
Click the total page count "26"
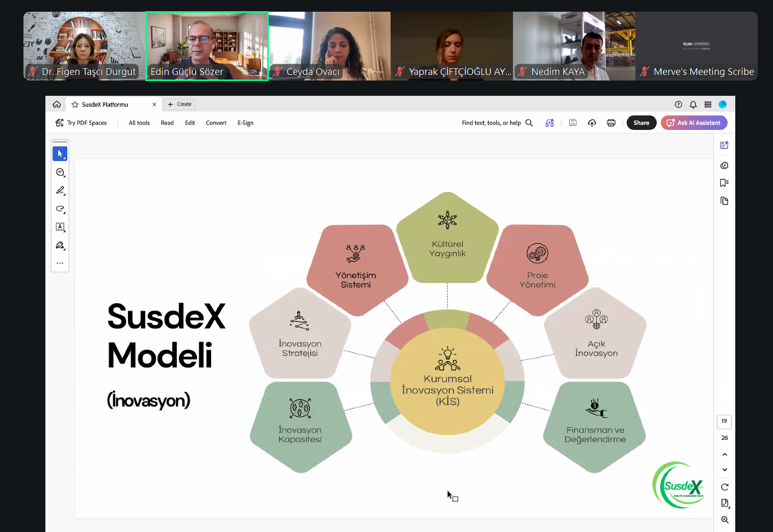point(725,438)
